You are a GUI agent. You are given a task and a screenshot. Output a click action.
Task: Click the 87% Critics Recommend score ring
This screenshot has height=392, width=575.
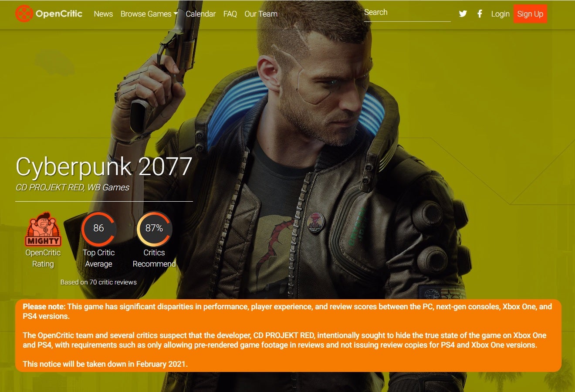(x=154, y=229)
